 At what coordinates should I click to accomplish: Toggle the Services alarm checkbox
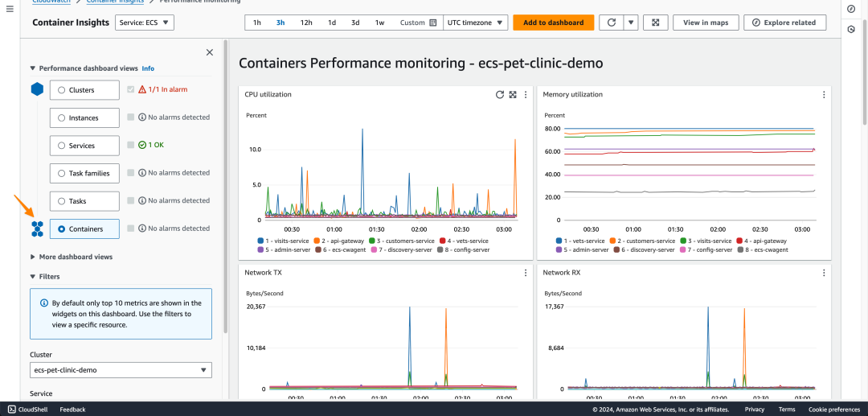click(x=131, y=145)
